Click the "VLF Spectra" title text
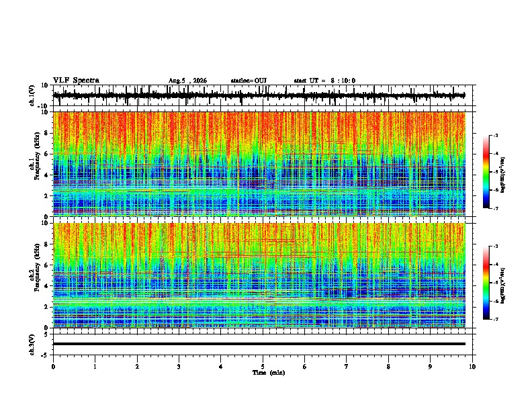This screenshot has height=411, width=532. click(76, 81)
